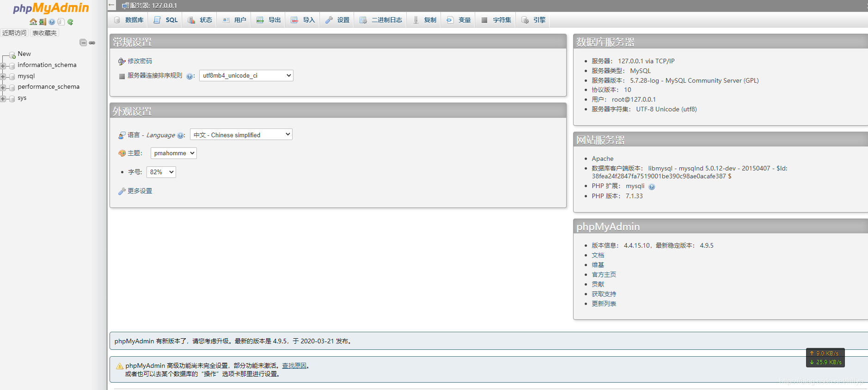The width and height of the screenshot is (868, 390).
Task: Open the 官方主页 link
Action: 604,274
